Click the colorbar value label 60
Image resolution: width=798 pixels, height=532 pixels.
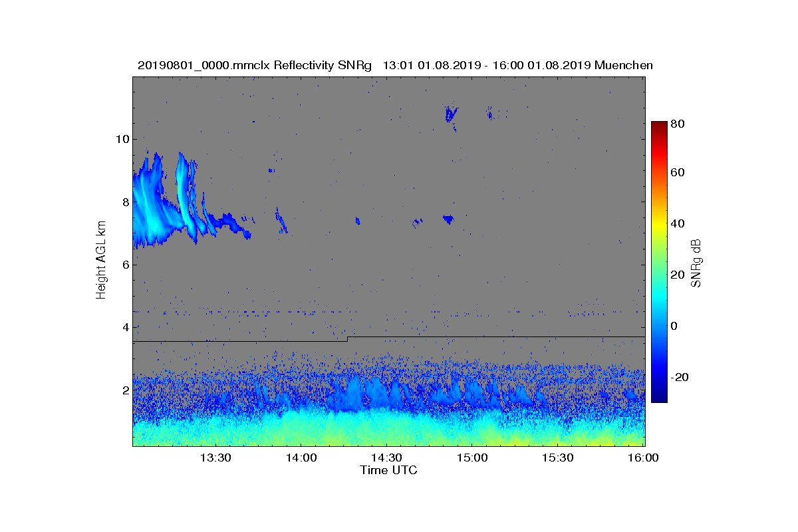pos(678,173)
